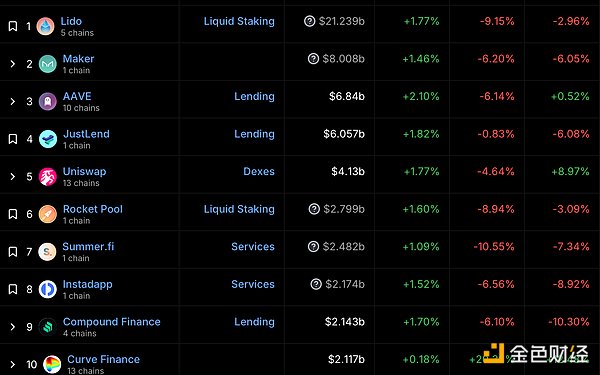Image resolution: width=600 pixels, height=375 pixels.
Task: Expand the Maker row
Action: click(13, 64)
